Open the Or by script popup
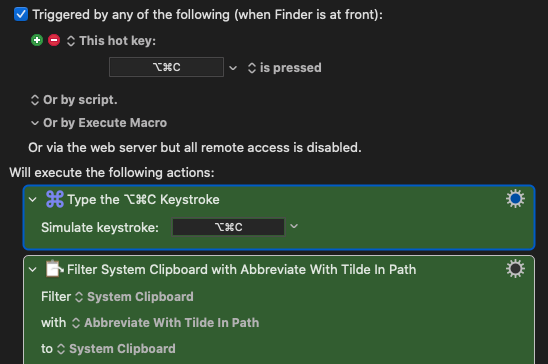 click(x=74, y=100)
